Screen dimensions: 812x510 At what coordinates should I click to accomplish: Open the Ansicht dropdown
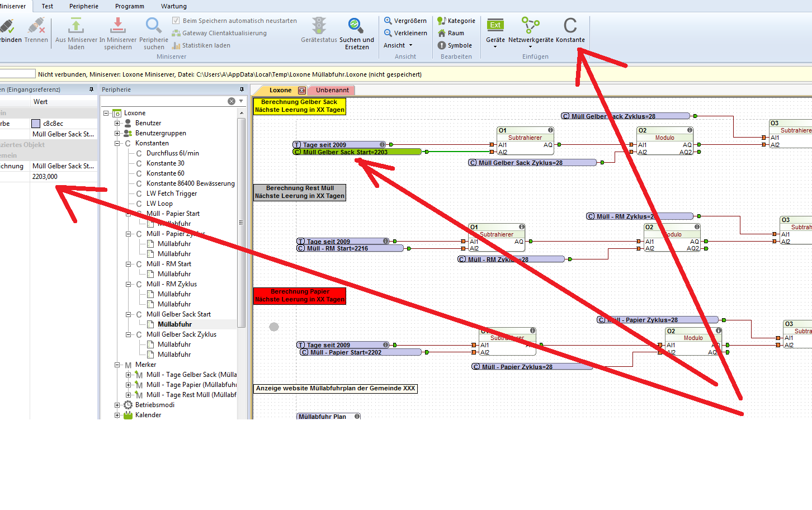(398, 45)
